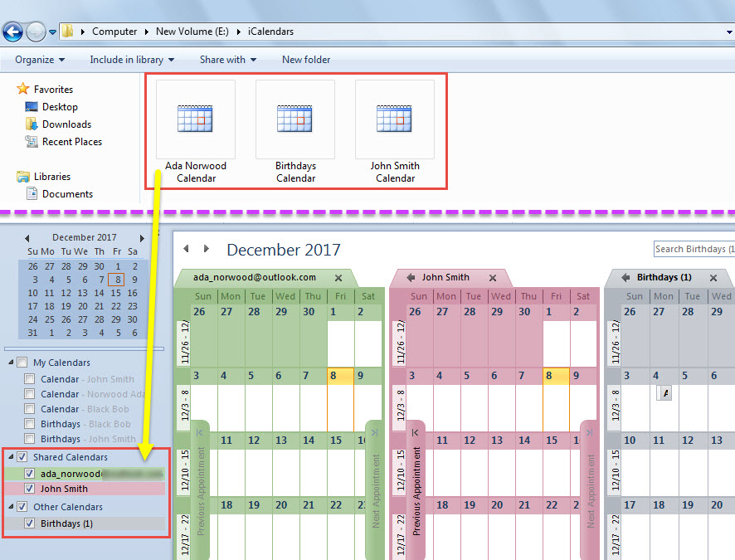Open the Organize dropdown menu

click(x=38, y=60)
